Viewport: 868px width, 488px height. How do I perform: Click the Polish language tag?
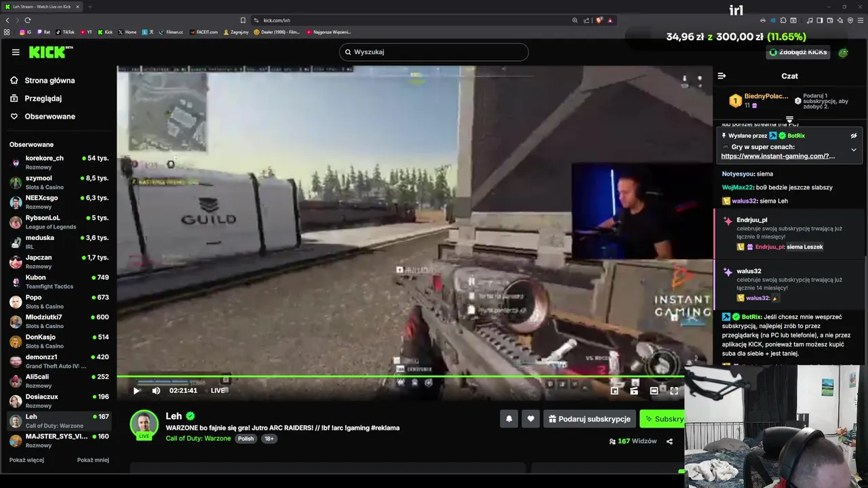[x=245, y=439]
